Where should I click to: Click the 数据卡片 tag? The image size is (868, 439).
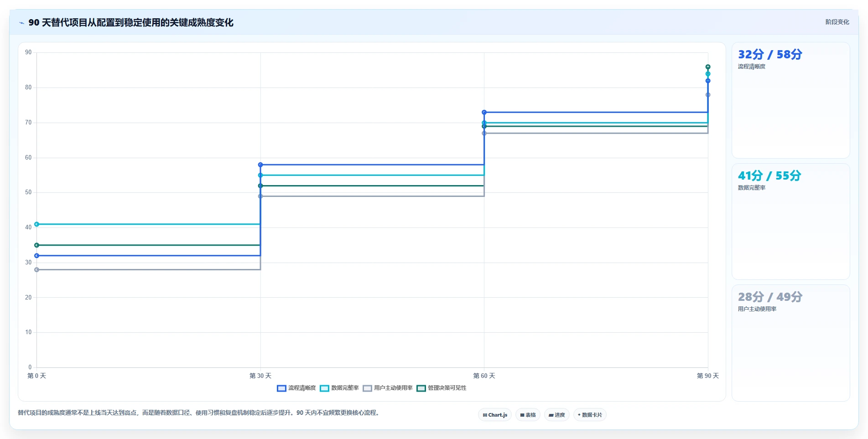coord(590,415)
